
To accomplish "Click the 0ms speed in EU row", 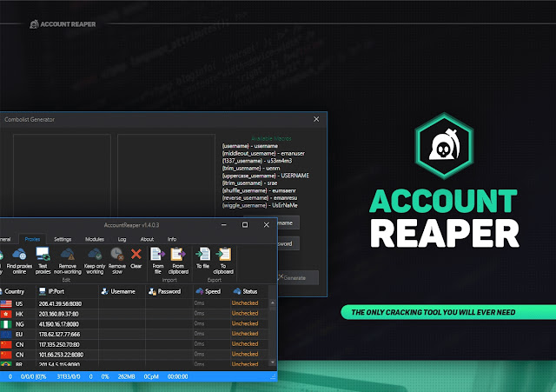I will (x=199, y=334).
